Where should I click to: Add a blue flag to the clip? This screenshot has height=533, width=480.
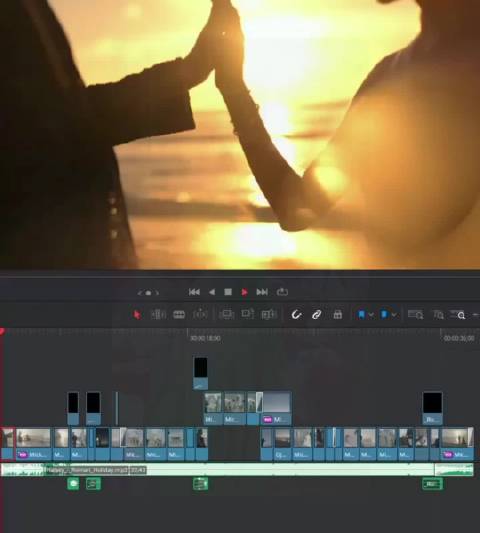coord(361,314)
